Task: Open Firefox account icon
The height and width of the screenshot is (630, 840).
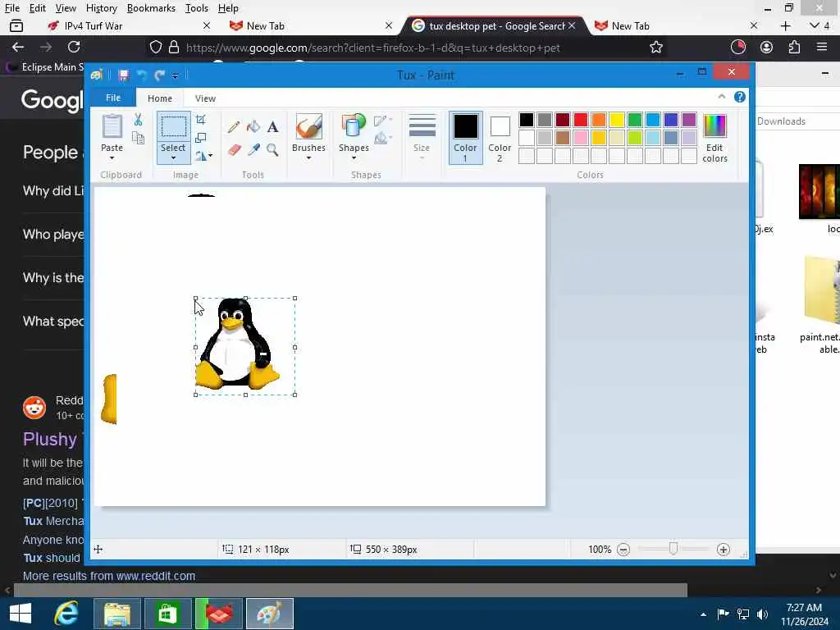Action: click(x=767, y=47)
